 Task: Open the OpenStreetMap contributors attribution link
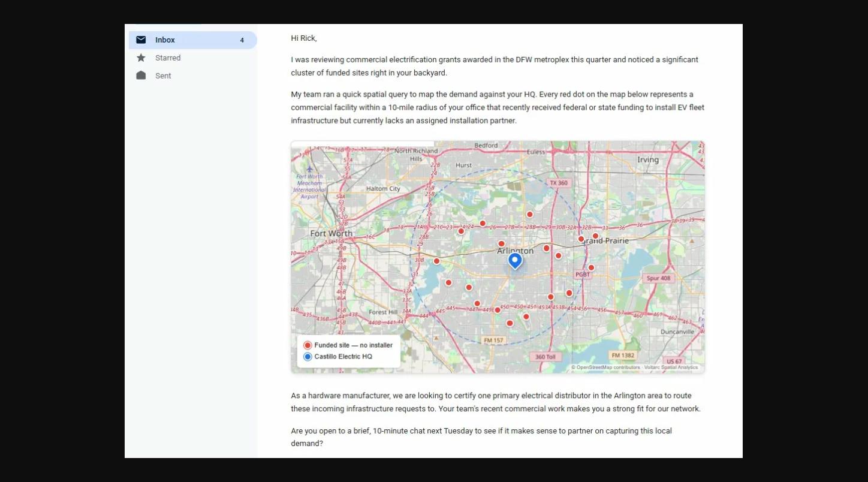607,366
